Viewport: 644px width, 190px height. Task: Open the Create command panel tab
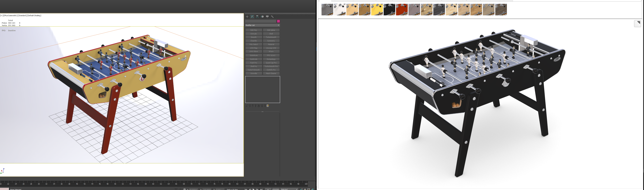point(247,16)
